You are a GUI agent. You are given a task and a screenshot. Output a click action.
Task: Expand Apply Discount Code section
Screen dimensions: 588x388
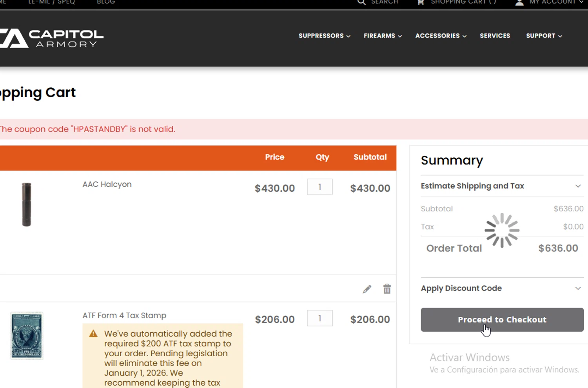(502, 288)
